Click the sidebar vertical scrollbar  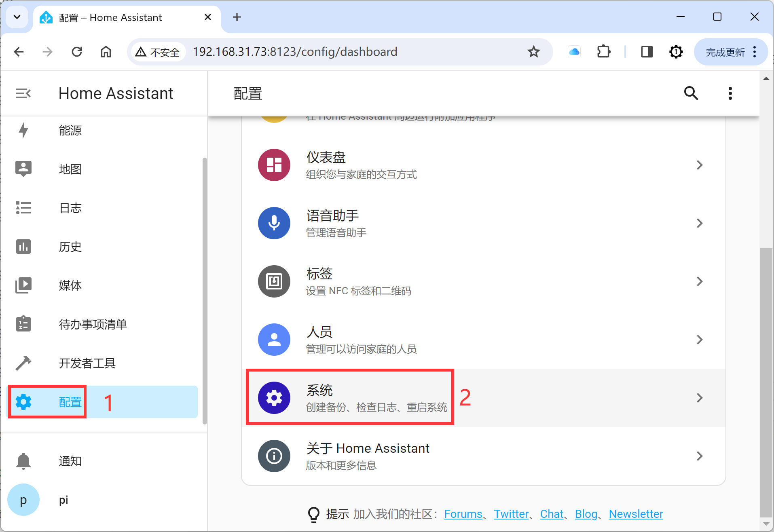(x=205, y=291)
